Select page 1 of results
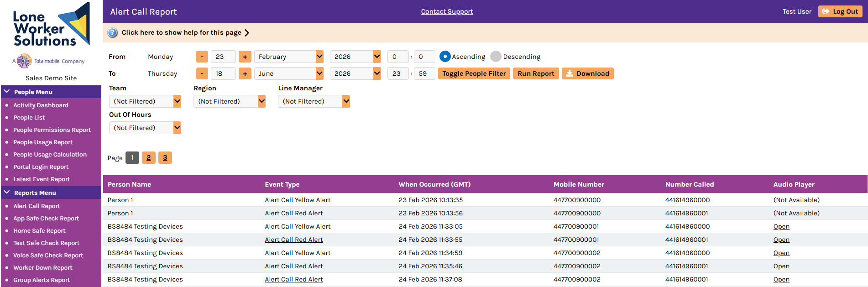 tap(132, 157)
